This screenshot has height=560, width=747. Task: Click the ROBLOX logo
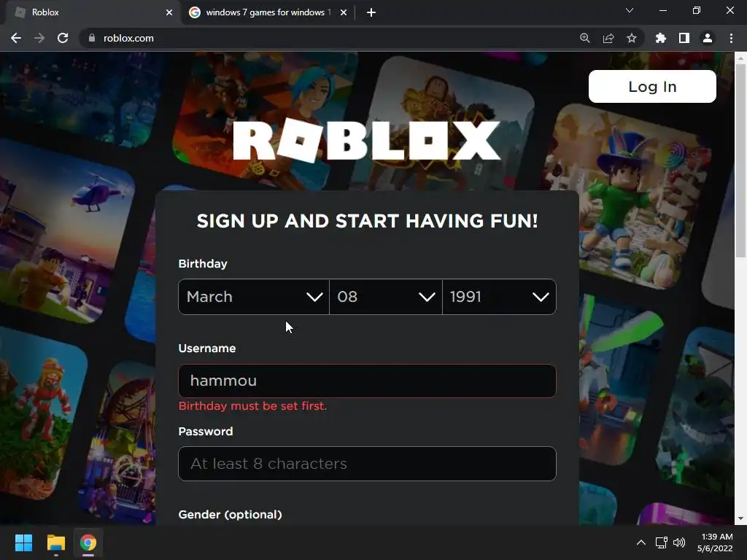click(367, 141)
